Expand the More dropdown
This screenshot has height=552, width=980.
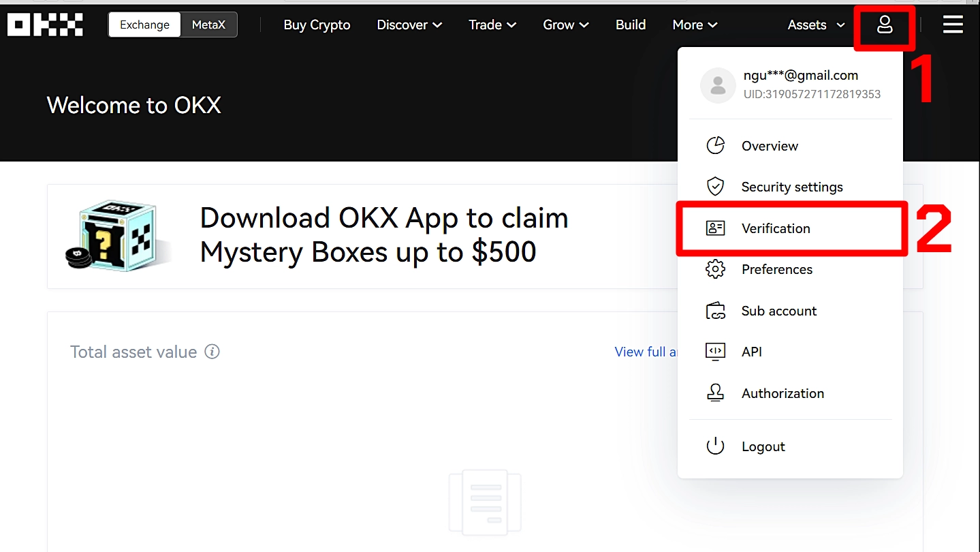pyautogui.click(x=695, y=25)
